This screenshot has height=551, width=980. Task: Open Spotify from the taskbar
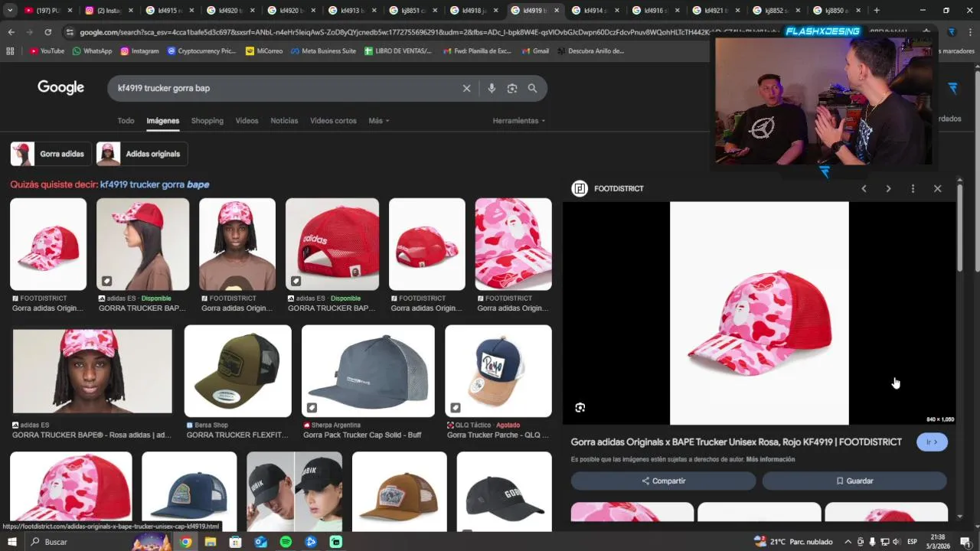pyautogui.click(x=286, y=542)
